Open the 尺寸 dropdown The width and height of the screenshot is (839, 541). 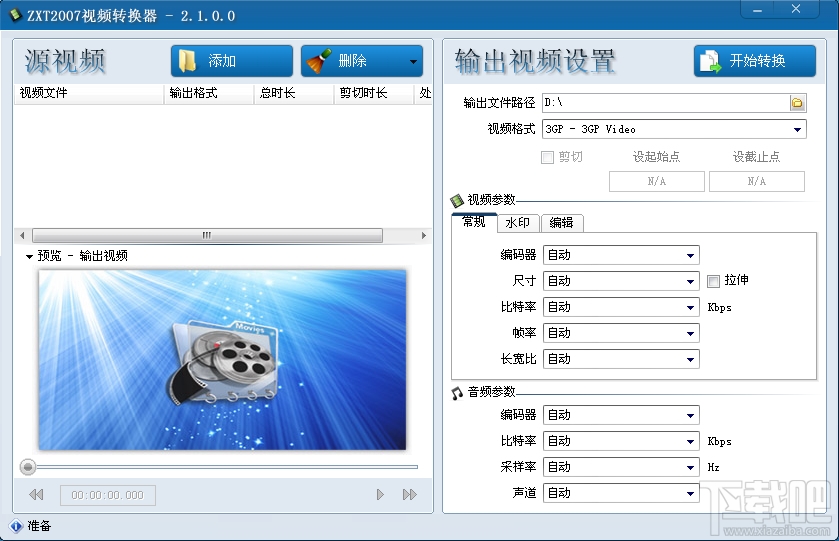pos(621,281)
